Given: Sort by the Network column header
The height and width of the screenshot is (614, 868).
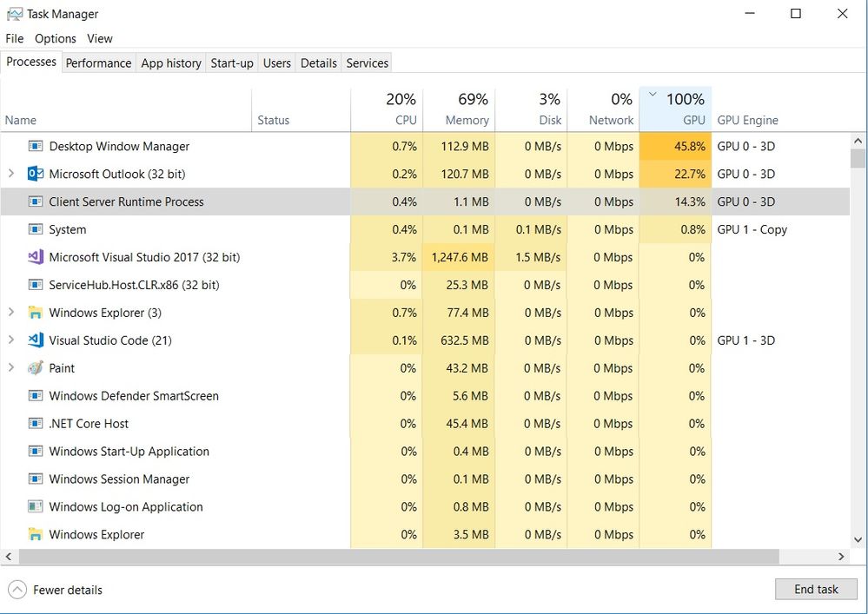Looking at the screenshot, I should coord(603,109).
